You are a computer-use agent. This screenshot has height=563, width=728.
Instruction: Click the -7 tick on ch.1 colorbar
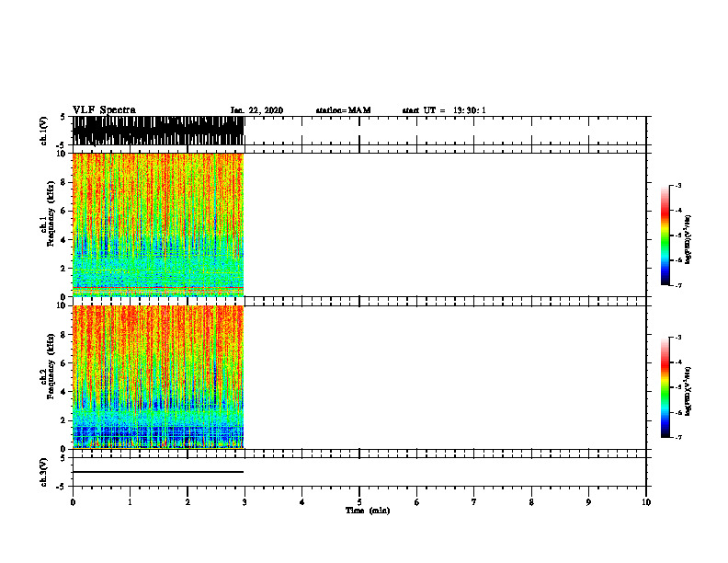tap(678, 285)
